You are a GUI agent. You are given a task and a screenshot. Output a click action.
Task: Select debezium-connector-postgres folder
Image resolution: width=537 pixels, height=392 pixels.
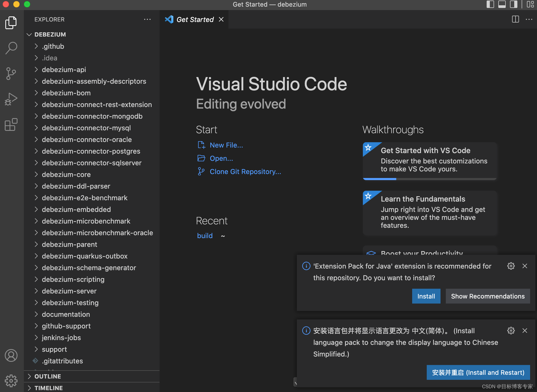(92, 151)
